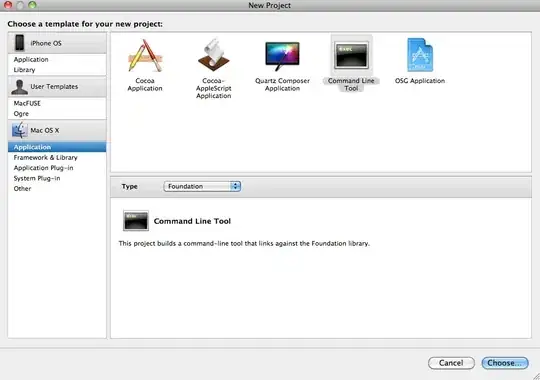
Task: Click the iPhone OS device icon
Action: 20,43
